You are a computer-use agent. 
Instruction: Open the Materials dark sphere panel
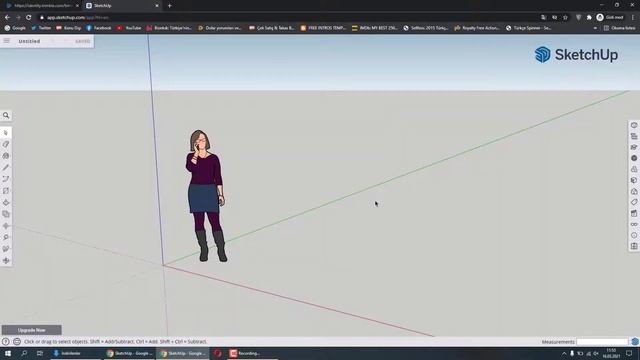tap(634, 158)
